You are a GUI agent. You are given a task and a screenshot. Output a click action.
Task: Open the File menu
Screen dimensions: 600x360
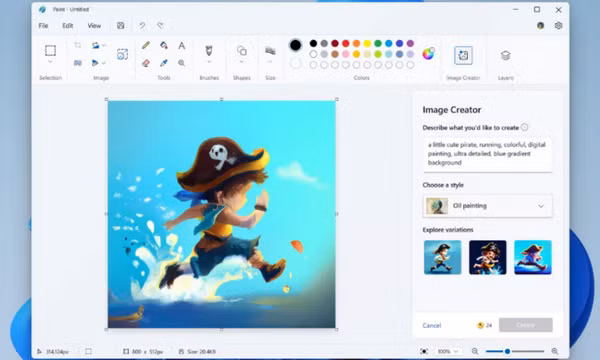[x=43, y=26]
